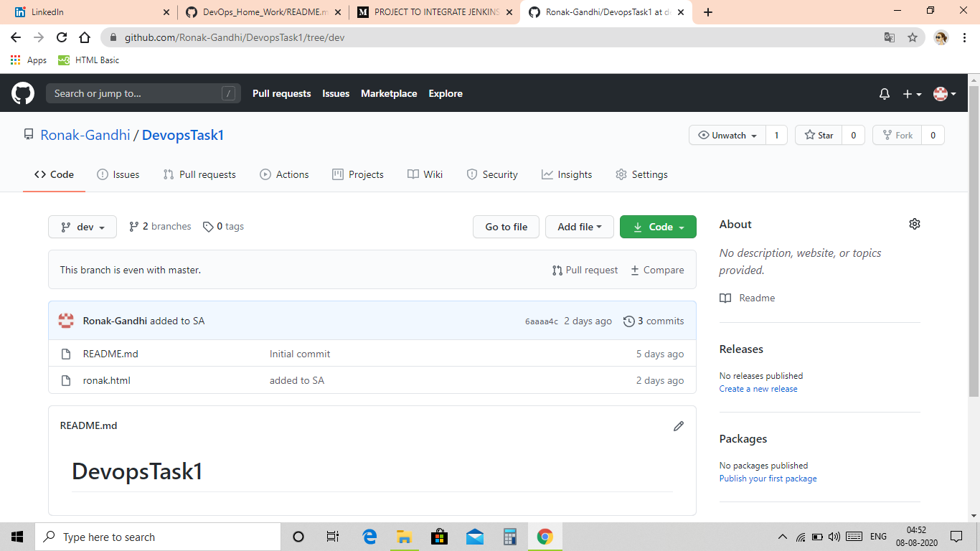Open the dev branch selector
Viewport: 980px width, 551px height.
coord(82,226)
